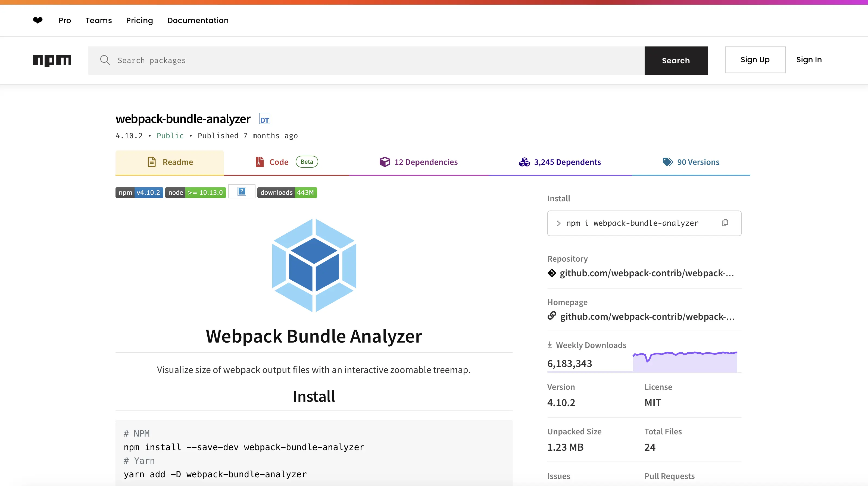Click the git repository diamond icon
The width and height of the screenshot is (868, 486).
click(x=552, y=273)
